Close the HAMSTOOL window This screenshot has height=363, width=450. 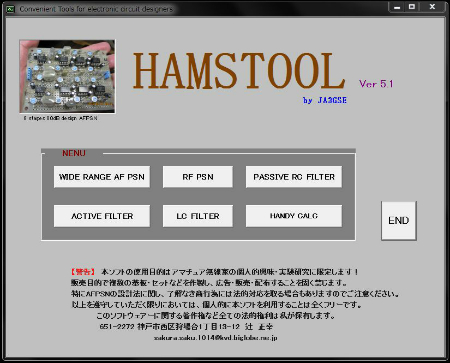(x=432, y=7)
